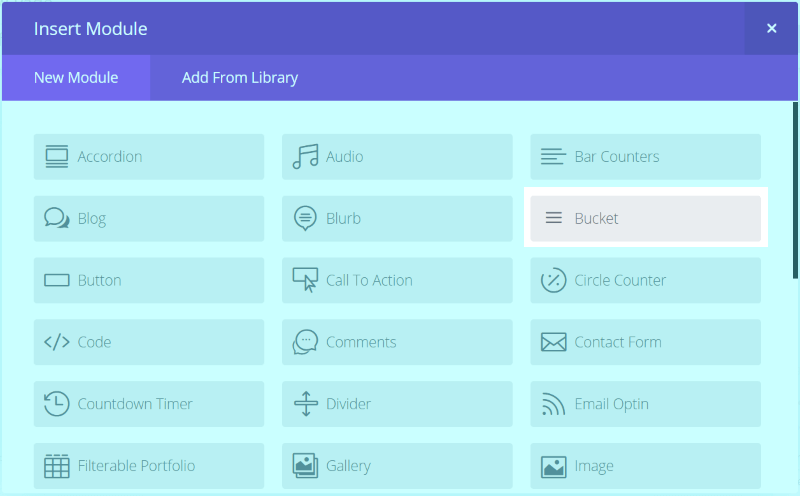Image resolution: width=800 pixels, height=496 pixels.
Task: Switch to Add From Library tab
Action: (240, 78)
